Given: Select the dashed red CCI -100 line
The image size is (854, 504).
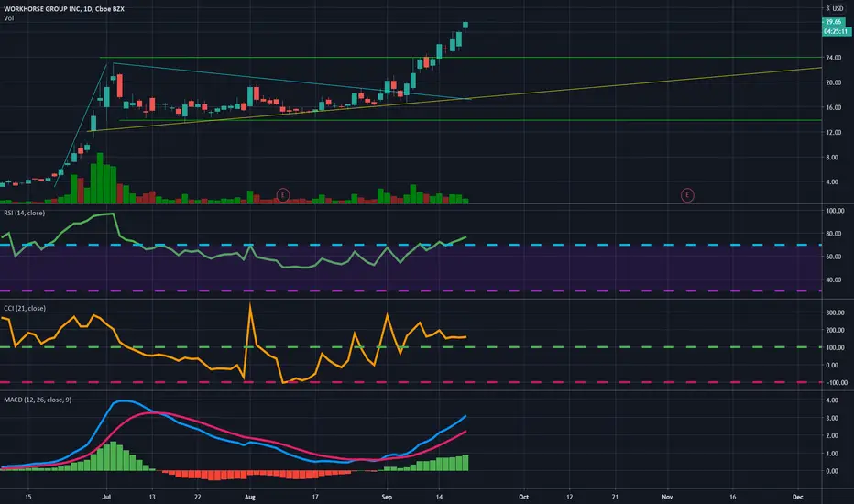Looking at the screenshot, I should (x=411, y=382).
